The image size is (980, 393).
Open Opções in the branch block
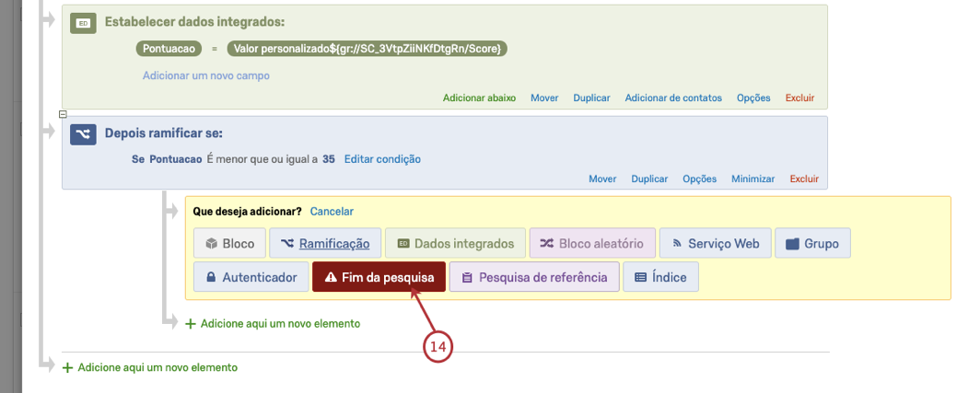tap(699, 179)
